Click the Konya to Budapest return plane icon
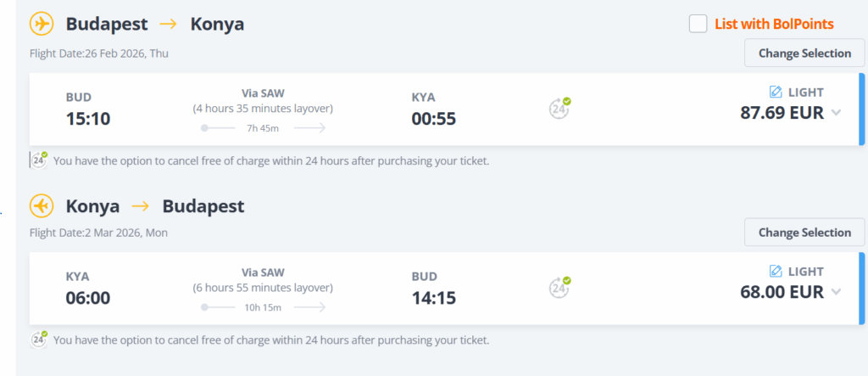 point(42,206)
